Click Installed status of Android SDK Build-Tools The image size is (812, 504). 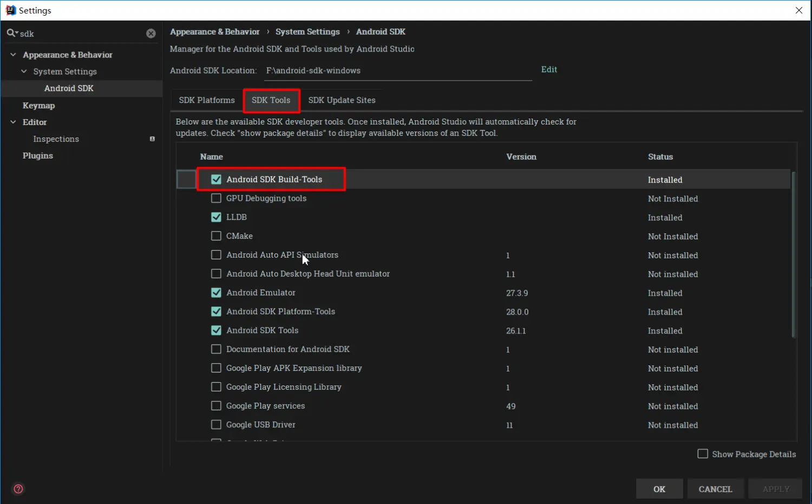pyautogui.click(x=665, y=180)
